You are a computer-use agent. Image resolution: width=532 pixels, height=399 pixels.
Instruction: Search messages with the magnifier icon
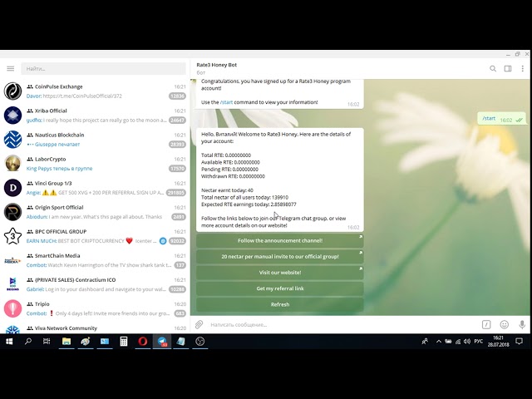pos(493,68)
